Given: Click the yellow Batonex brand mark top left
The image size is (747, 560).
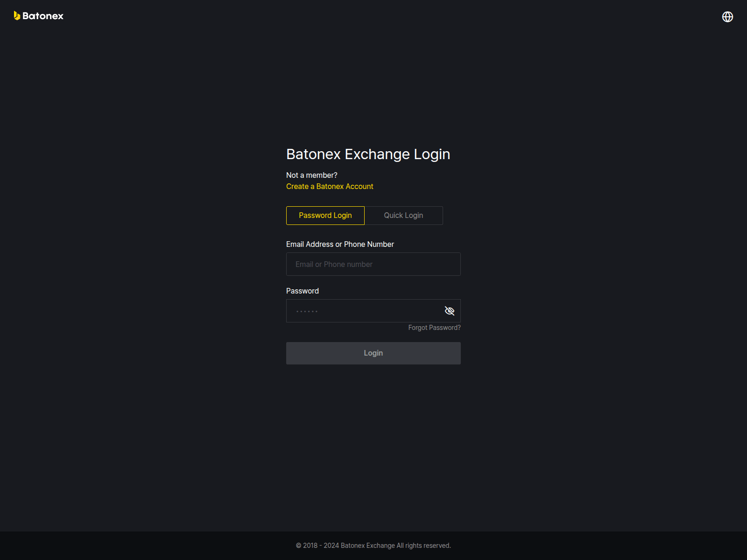Looking at the screenshot, I should tap(16, 15).
